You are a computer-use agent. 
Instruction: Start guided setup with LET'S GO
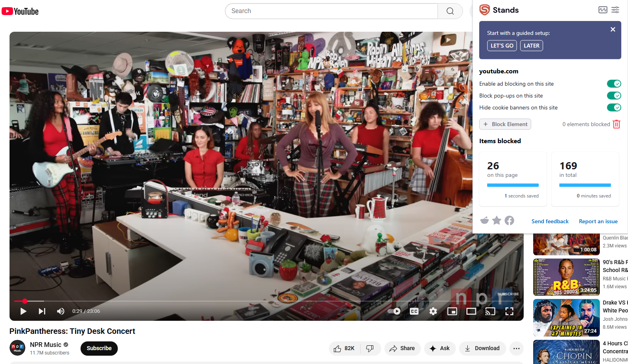(x=502, y=46)
